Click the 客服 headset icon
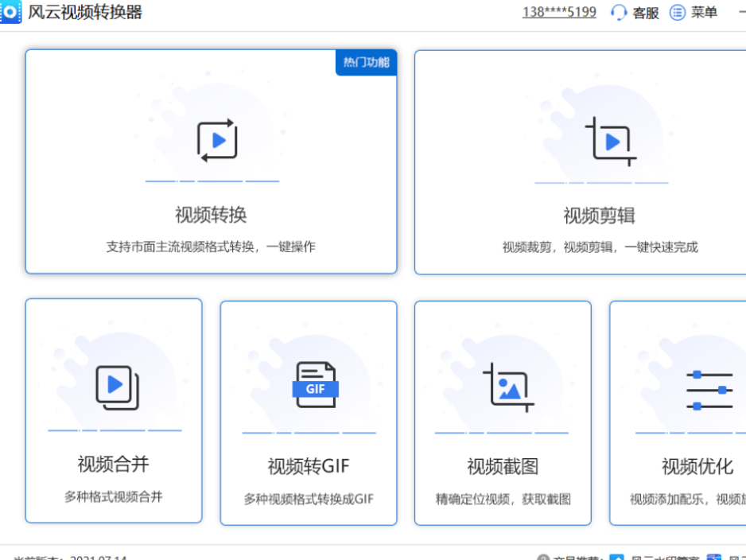Viewport: 746px width, 560px height. point(619,13)
